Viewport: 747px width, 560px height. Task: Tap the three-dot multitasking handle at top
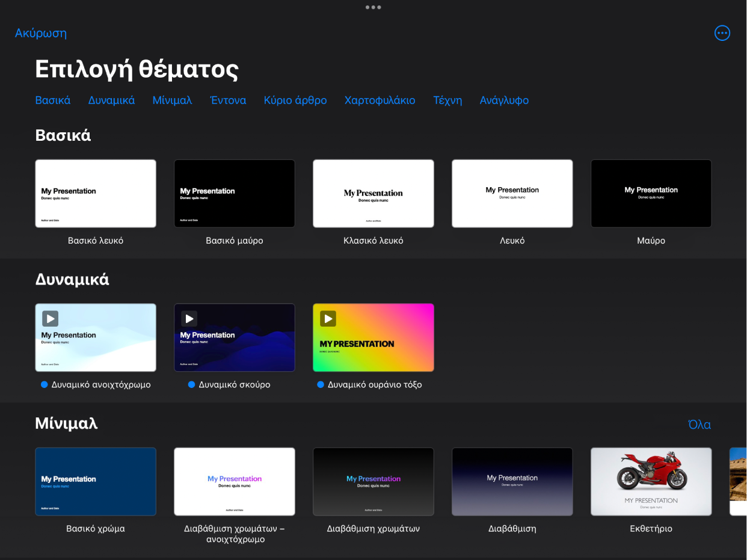pos(373,7)
